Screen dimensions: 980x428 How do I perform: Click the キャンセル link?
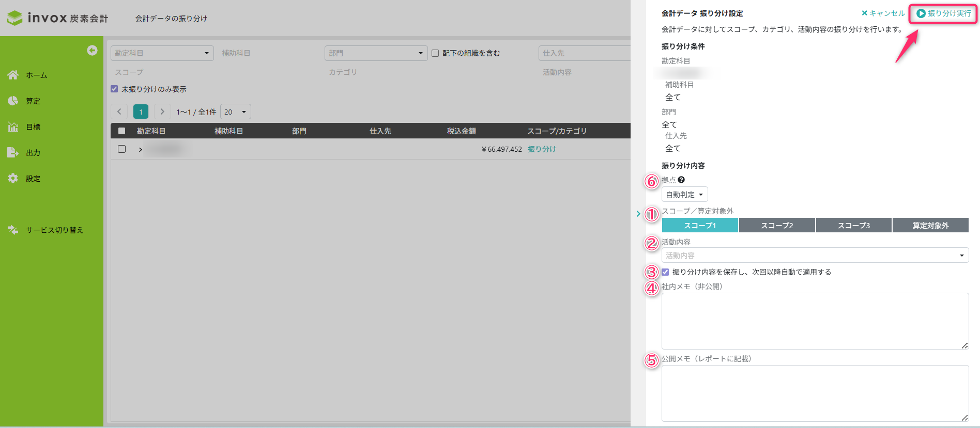[883, 13]
